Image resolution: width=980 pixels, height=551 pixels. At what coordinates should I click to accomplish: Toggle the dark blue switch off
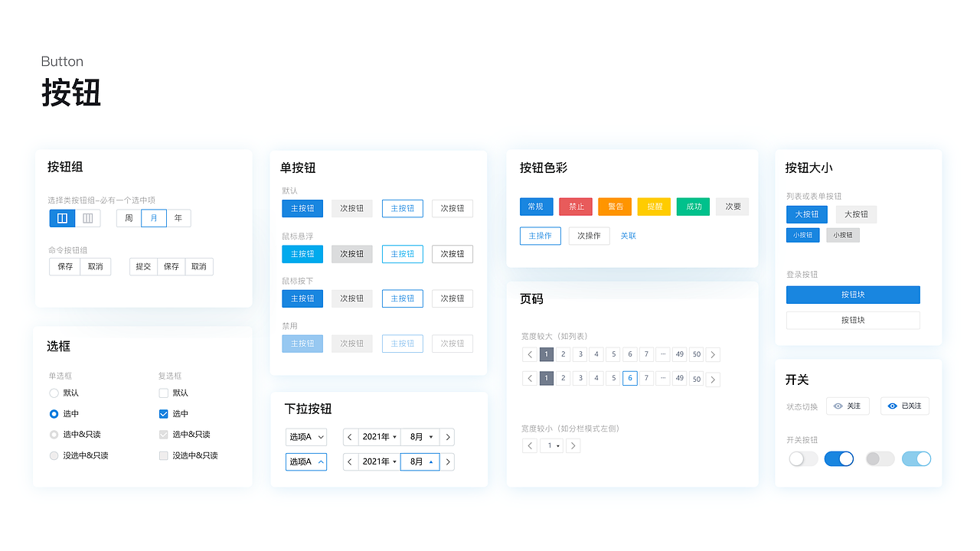click(839, 458)
